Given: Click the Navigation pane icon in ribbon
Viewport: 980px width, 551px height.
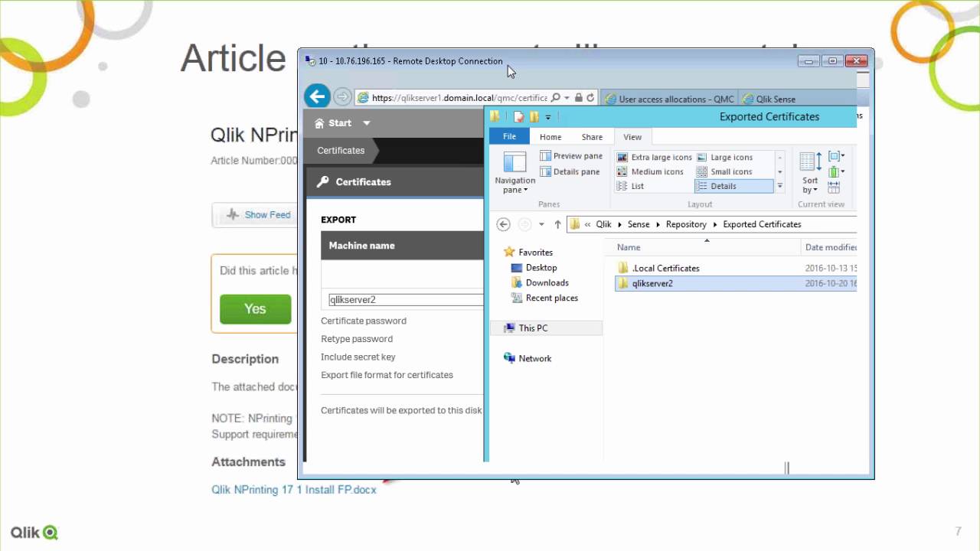Looking at the screenshot, I should 514,162.
